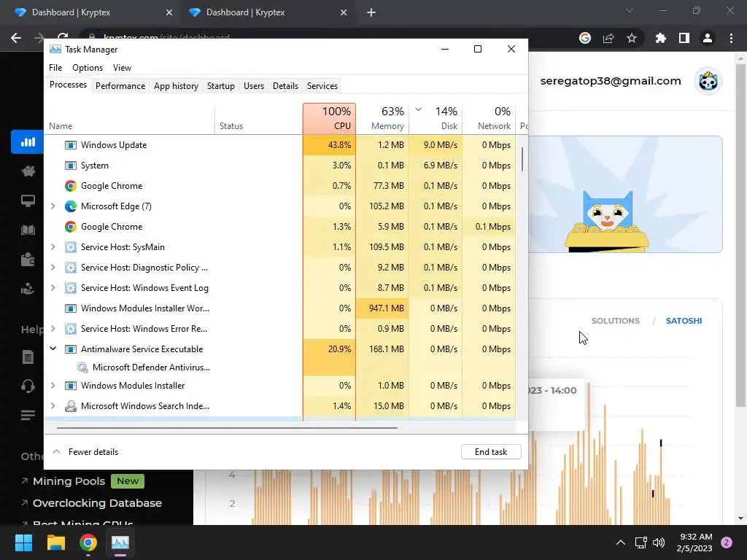The width and height of the screenshot is (747, 560).
Task: Click the panda user avatar
Action: point(708,82)
